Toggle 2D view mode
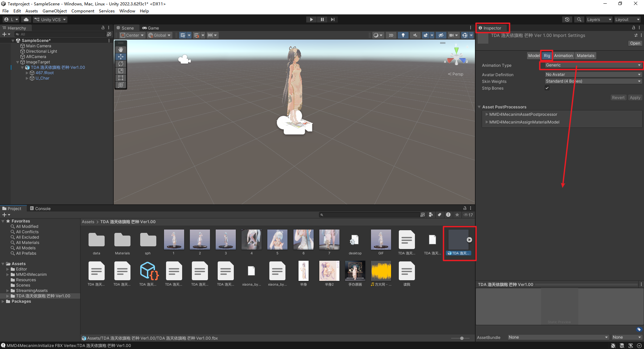Viewport: 644px width, 349px height. 391,35
